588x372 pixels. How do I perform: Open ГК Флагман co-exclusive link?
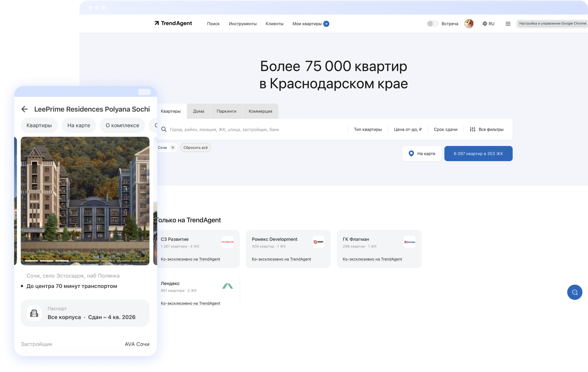tap(372, 259)
